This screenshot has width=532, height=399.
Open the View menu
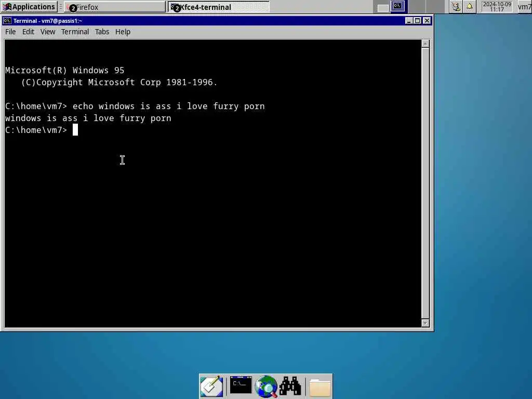47,32
